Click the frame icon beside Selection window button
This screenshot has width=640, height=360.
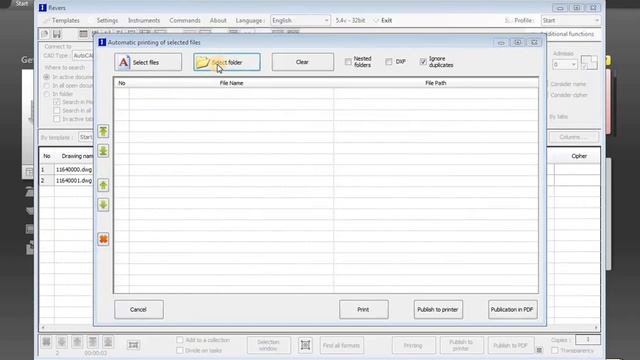click(x=305, y=345)
